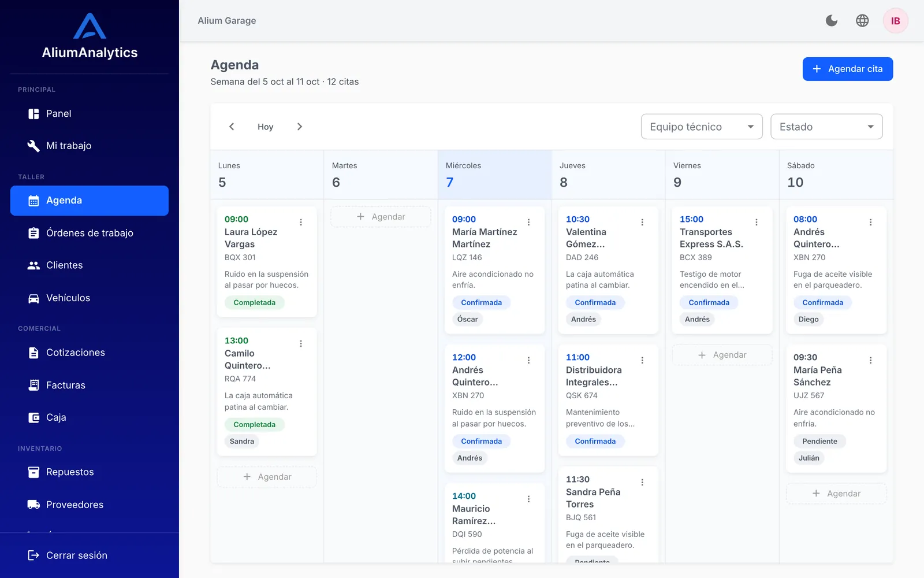Open options for 12:00 Andrés Quintero appointment

point(528,360)
